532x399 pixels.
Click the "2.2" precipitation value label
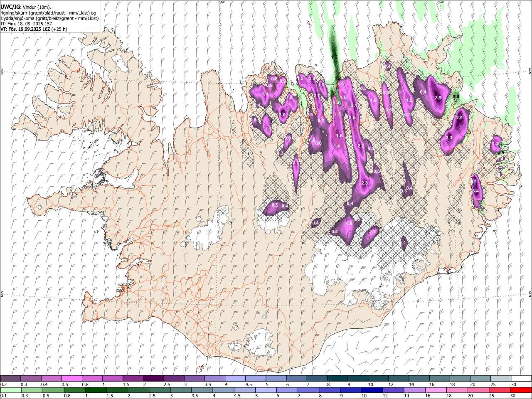361,146
